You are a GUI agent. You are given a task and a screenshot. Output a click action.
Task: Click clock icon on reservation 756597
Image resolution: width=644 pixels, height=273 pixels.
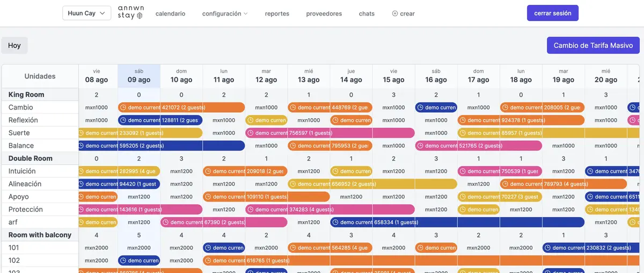pyautogui.click(x=250, y=133)
